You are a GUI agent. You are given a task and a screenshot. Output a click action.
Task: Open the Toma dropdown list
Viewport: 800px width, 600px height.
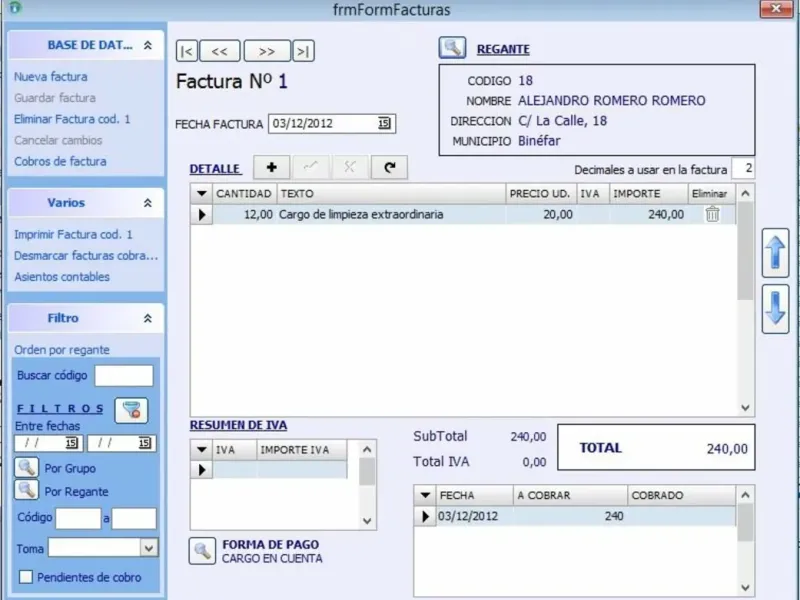pyautogui.click(x=148, y=548)
